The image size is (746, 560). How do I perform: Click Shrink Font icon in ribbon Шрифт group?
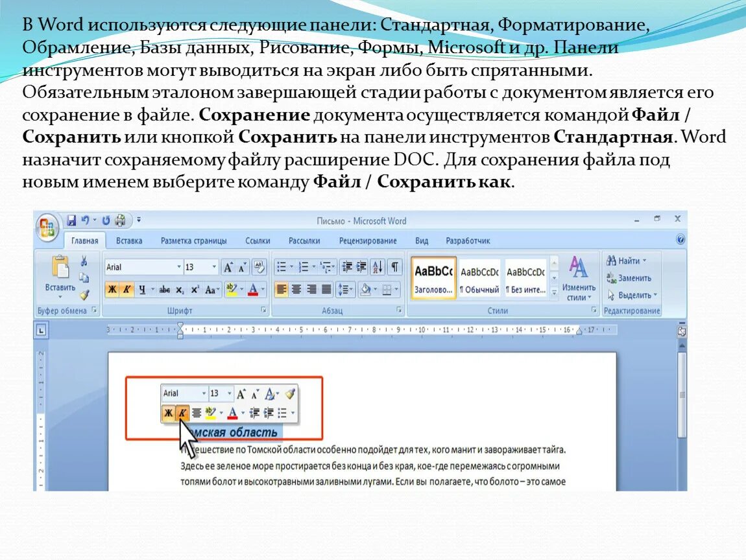point(242,267)
